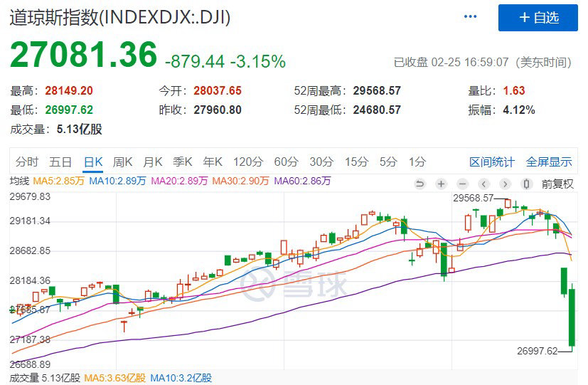Viewport: 588px width, 385px height.
Task: Click the change value -879.44
Action: [x=195, y=61]
